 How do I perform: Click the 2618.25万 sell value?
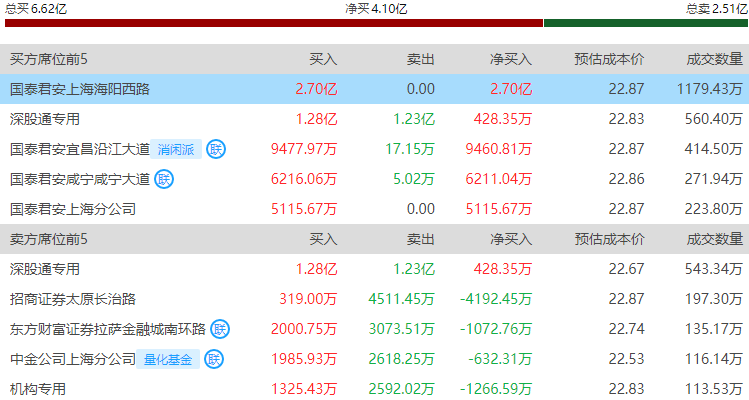coord(402,359)
